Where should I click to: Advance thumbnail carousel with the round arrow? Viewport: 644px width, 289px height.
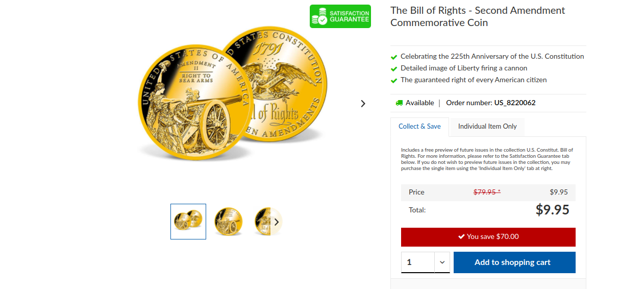pos(276,222)
